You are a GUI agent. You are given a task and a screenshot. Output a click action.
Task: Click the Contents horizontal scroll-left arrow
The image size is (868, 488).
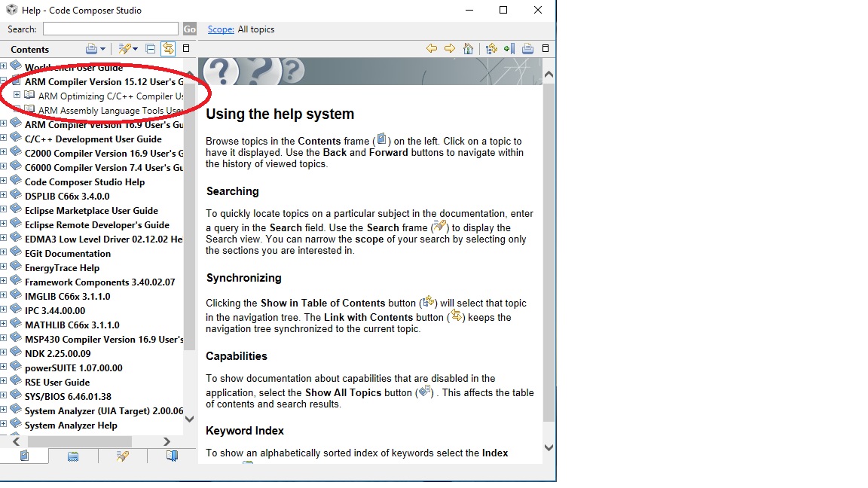coord(16,441)
